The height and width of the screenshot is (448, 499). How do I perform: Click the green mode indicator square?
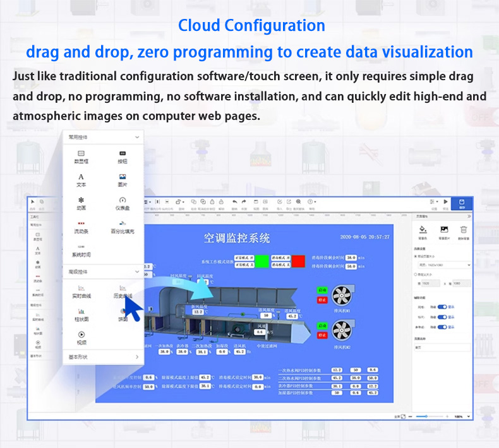[x=262, y=261]
